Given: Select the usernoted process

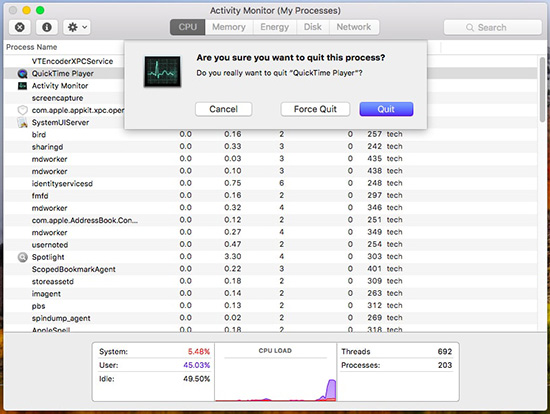Looking at the screenshot, I should pyautogui.click(x=50, y=245).
